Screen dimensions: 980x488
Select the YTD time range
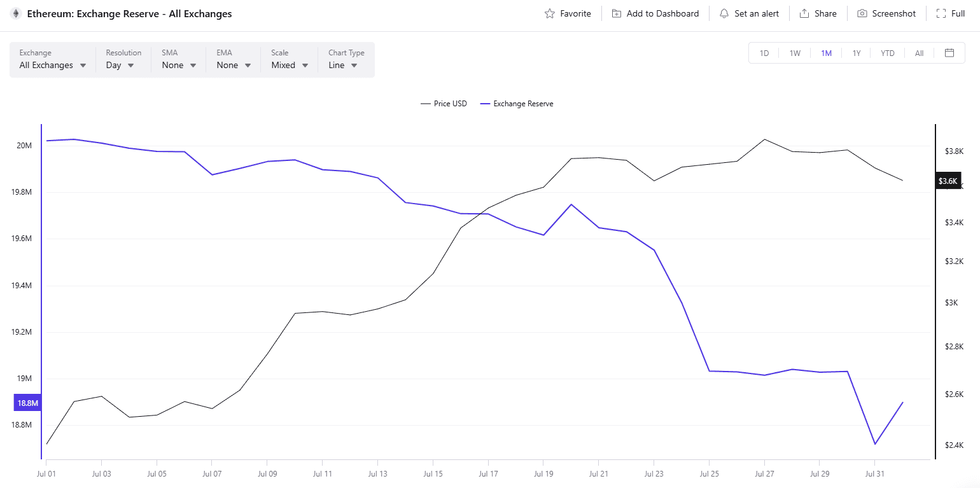pos(888,53)
